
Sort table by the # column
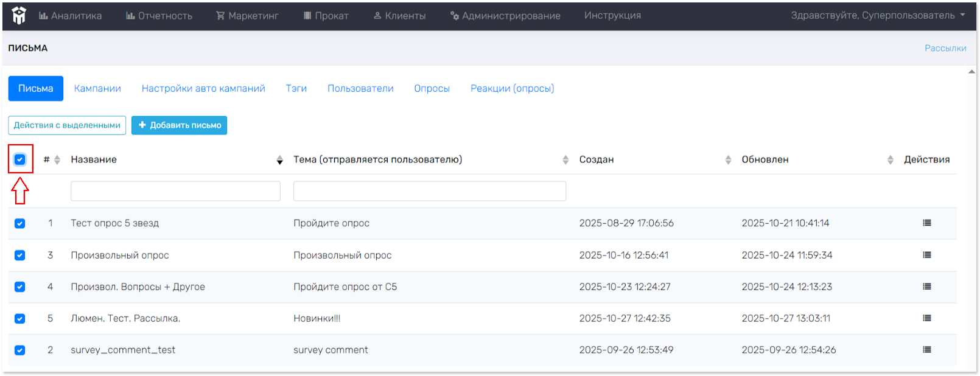[x=57, y=160]
